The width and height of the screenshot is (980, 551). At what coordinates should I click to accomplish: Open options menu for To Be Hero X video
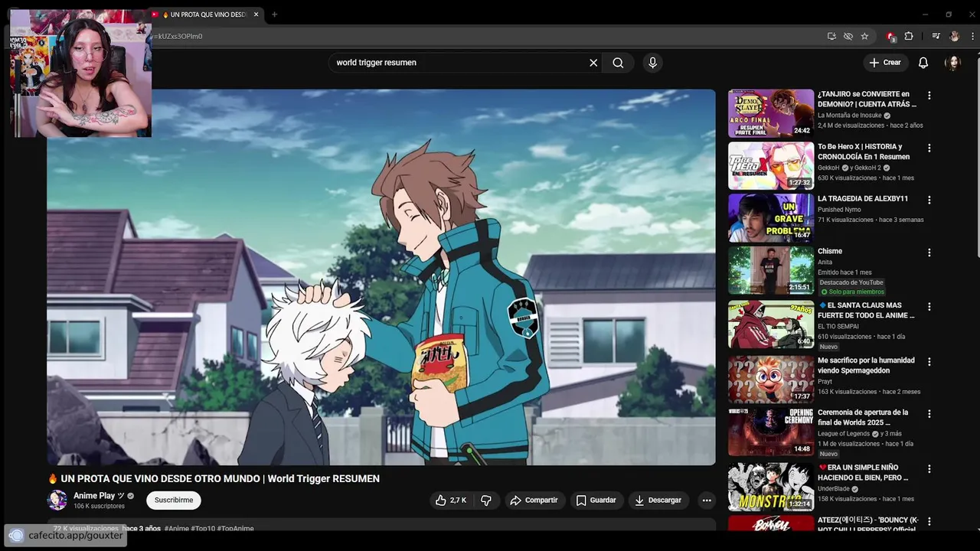[929, 148]
